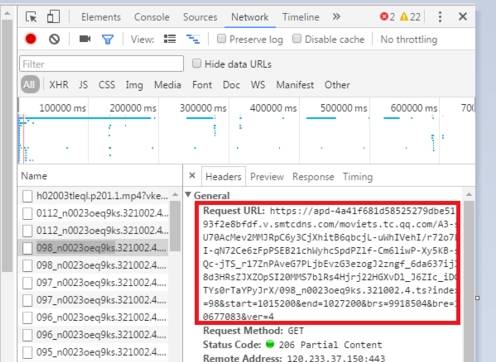Image resolution: width=496 pixels, height=362 pixels.
Task: Open the Sources tab
Action: (x=200, y=17)
